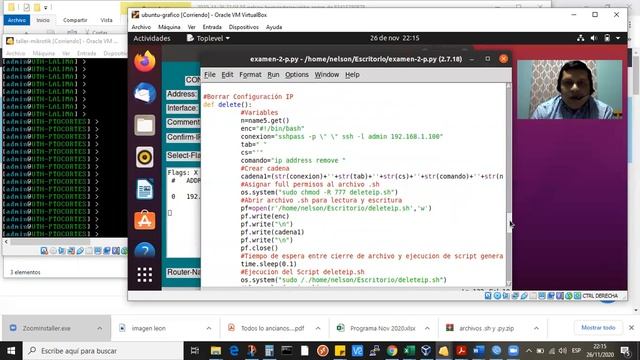Open the Help icon in dock
This screenshot has height=360, width=640.
click(x=144, y=250)
